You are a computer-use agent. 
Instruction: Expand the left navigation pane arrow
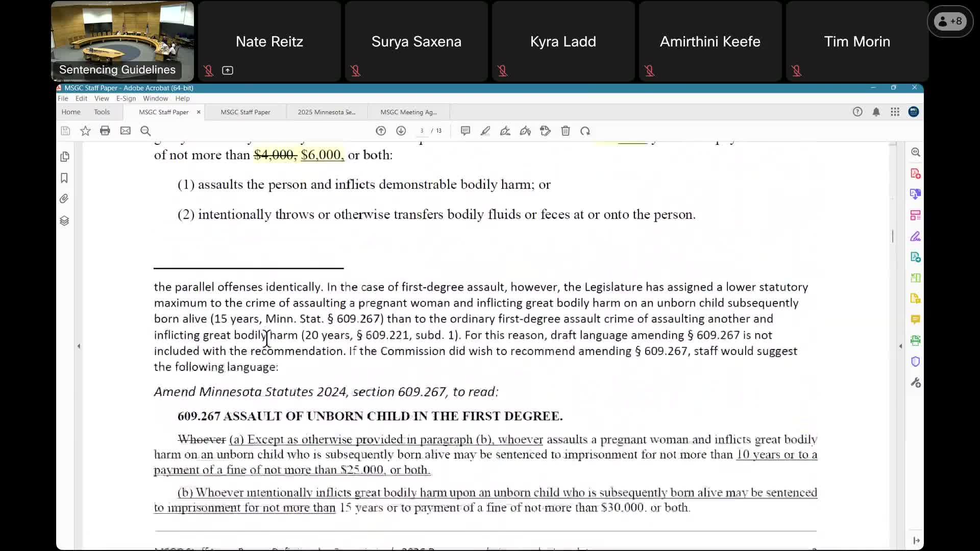(79, 346)
